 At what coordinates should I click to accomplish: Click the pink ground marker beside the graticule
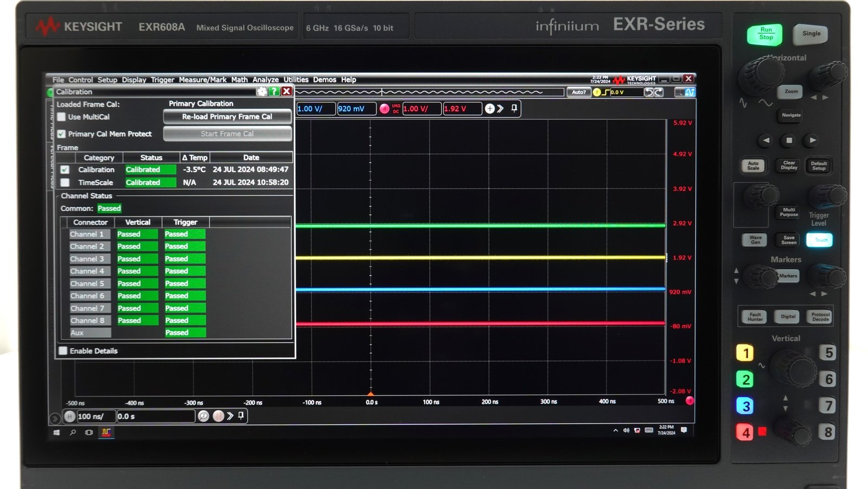[690, 401]
